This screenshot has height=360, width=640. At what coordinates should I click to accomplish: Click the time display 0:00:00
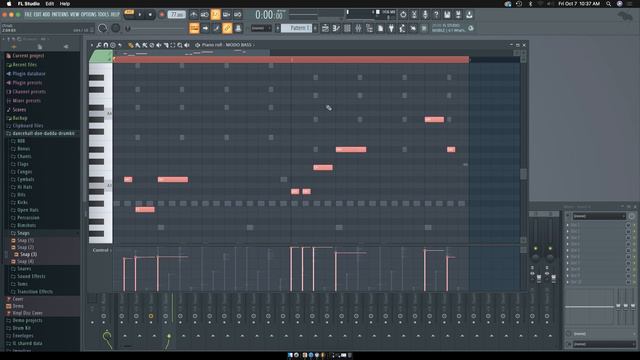(x=269, y=15)
